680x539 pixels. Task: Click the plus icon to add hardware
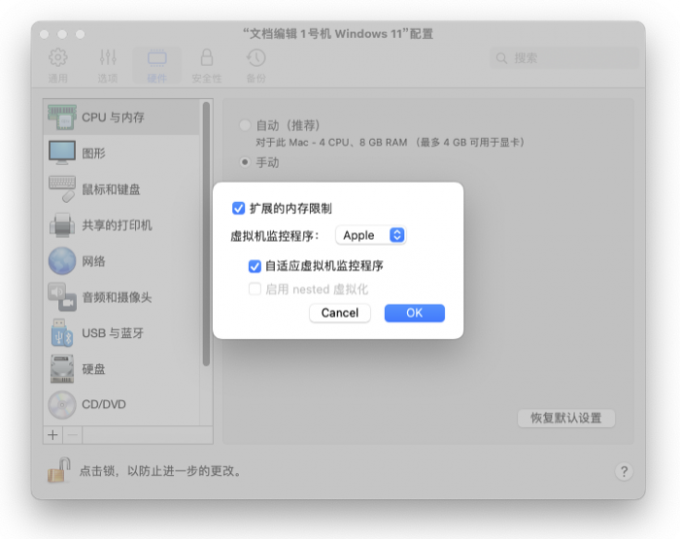click(x=53, y=434)
